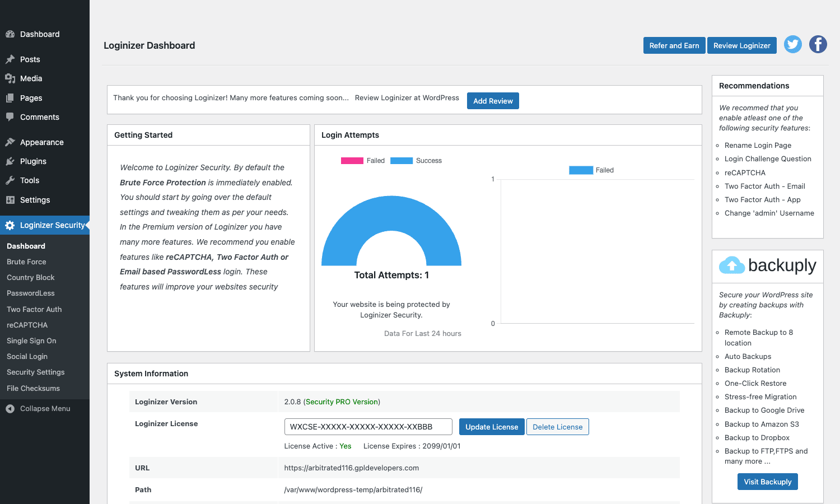Open Social Login submenu page
Image resolution: width=840 pixels, height=504 pixels.
[27, 356]
